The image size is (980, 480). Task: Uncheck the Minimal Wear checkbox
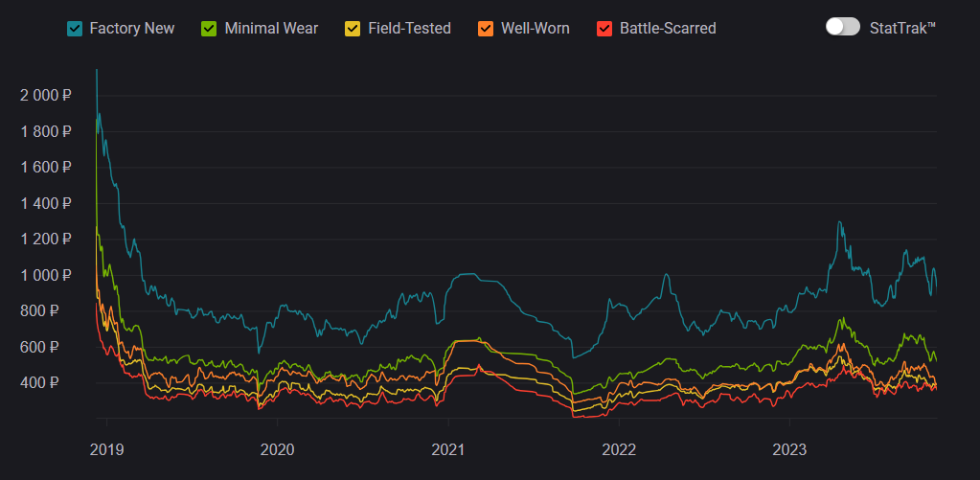[209, 29]
